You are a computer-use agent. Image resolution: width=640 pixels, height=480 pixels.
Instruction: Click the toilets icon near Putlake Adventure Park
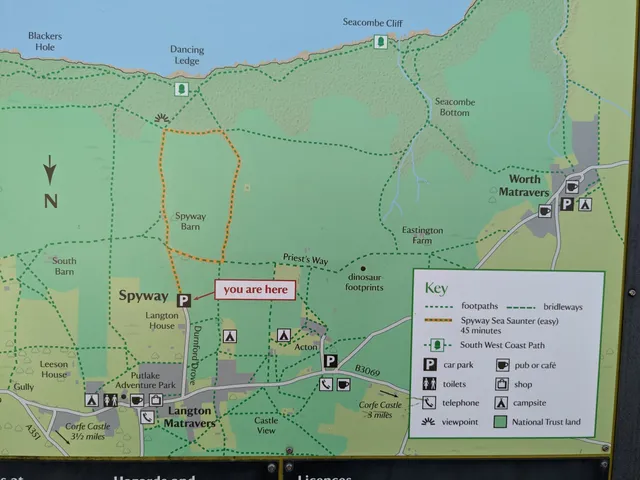(x=111, y=399)
